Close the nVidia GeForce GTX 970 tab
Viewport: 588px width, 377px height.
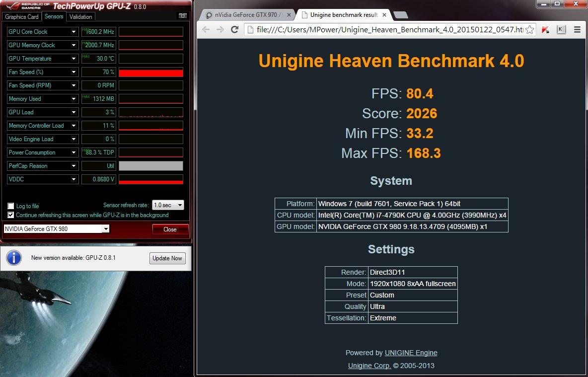click(289, 15)
